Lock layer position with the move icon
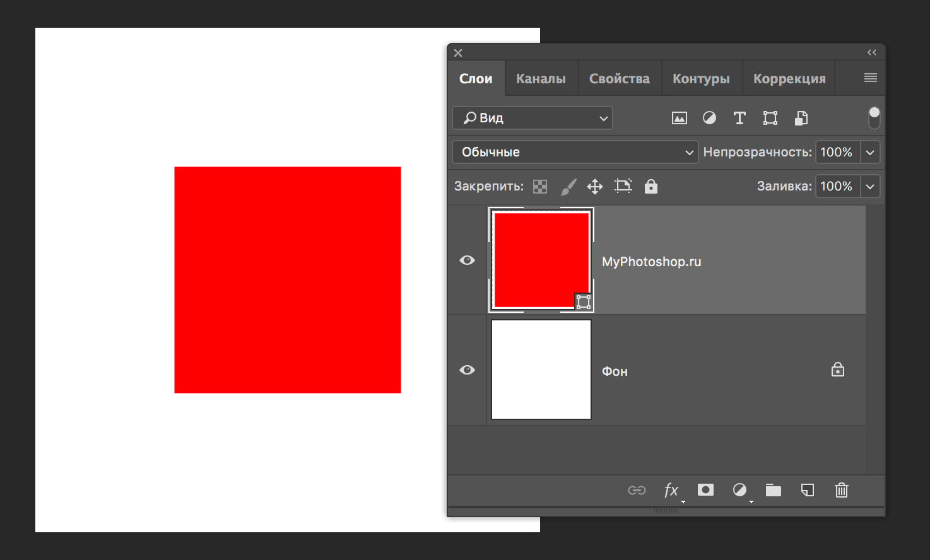 click(594, 187)
